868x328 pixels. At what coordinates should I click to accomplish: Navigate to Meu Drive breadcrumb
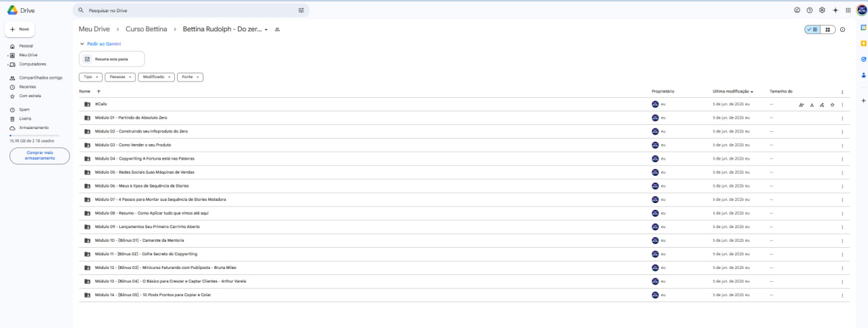94,30
